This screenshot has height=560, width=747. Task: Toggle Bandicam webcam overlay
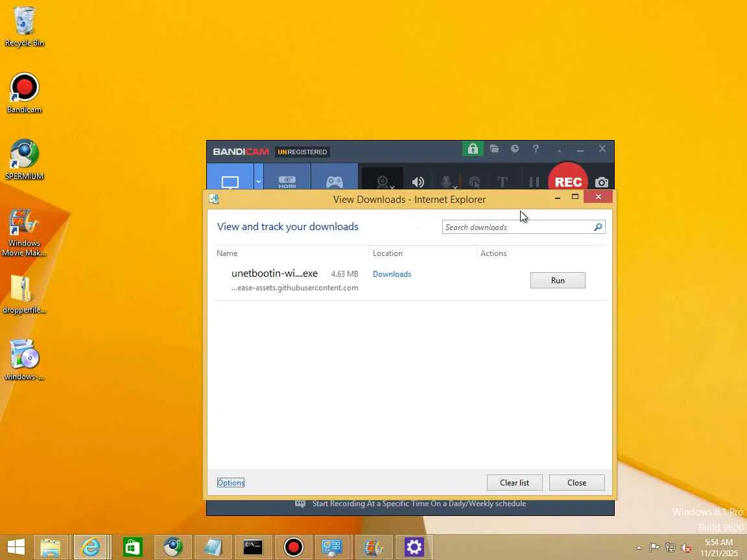(x=384, y=181)
